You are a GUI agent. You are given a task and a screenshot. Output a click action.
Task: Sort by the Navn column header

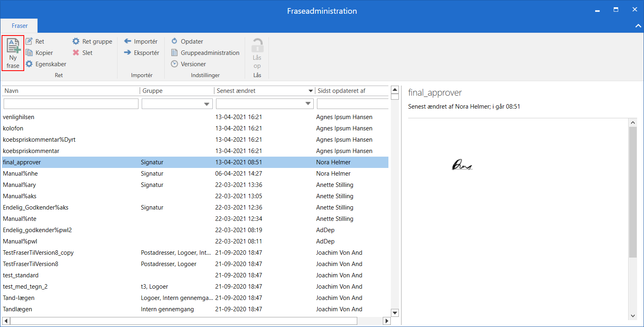click(71, 91)
